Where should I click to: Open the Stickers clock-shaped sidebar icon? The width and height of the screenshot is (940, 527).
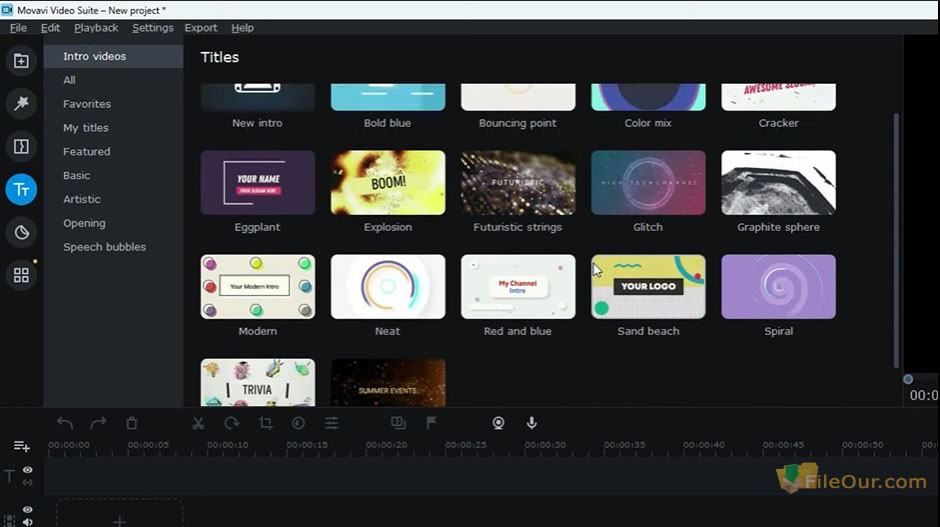click(x=21, y=232)
